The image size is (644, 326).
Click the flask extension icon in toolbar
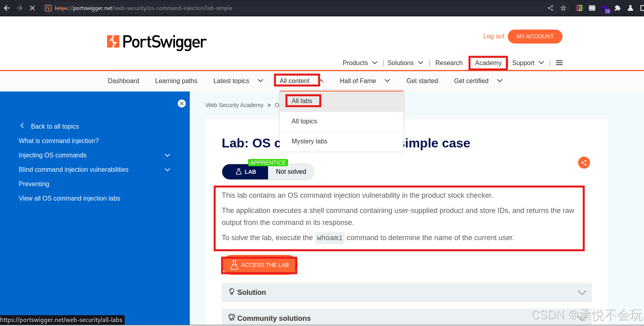coord(630,8)
